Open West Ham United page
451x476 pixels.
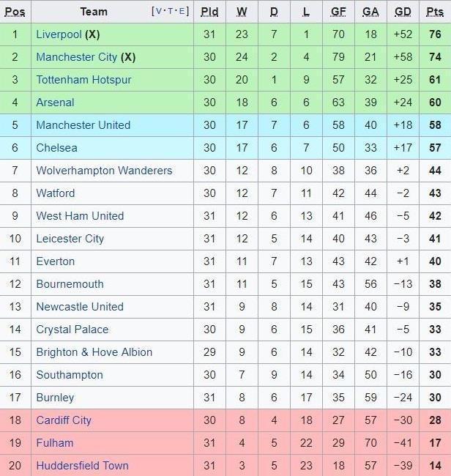point(80,216)
